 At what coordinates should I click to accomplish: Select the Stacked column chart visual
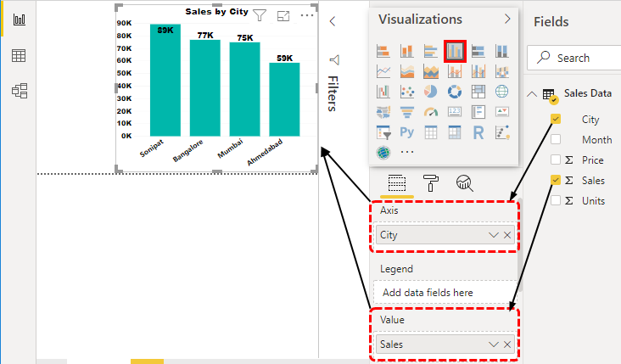pyautogui.click(x=406, y=51)
